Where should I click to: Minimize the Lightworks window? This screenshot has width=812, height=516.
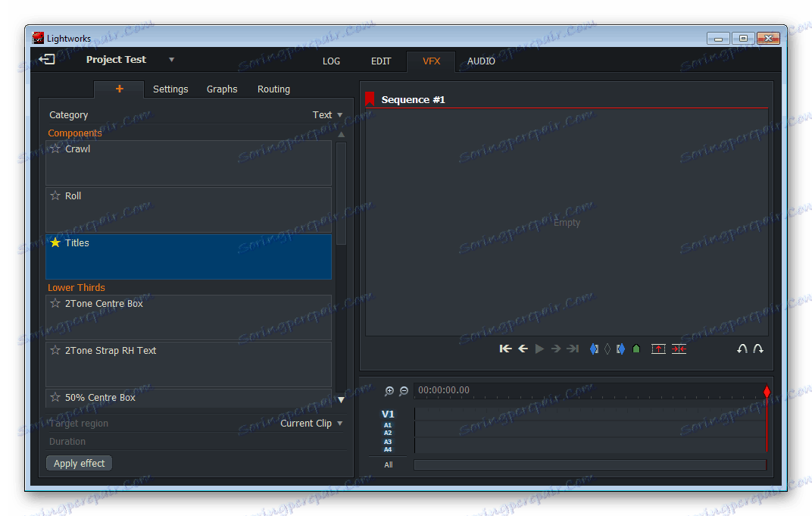tap(718, 39)
